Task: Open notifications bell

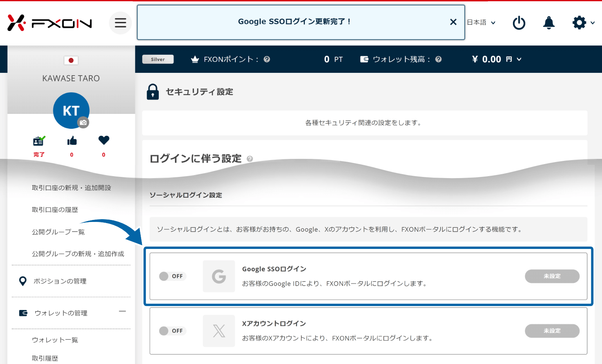Action: click(549, 23)
